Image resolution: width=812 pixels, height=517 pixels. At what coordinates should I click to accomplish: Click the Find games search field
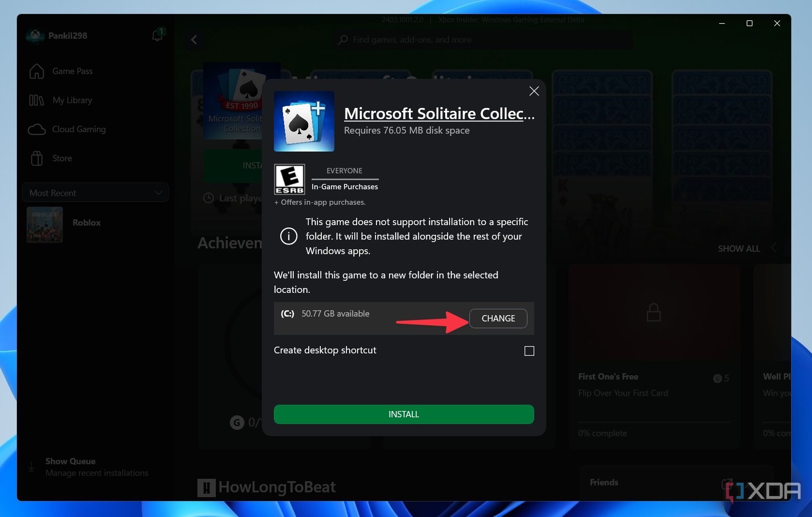pyautogui.click(x=482, y=40)
